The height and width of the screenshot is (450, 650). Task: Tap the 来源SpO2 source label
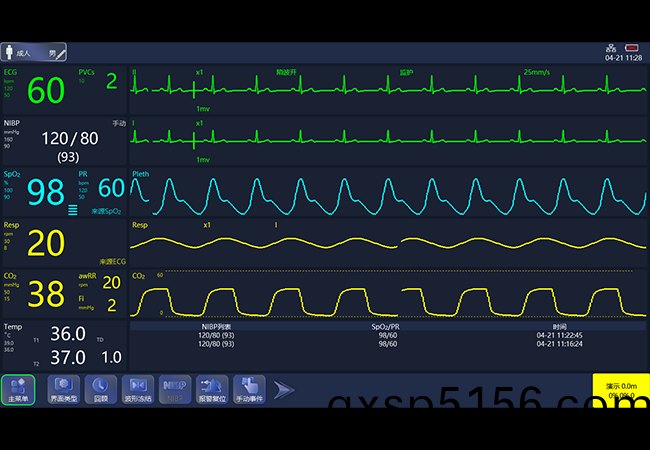[106, 211]
